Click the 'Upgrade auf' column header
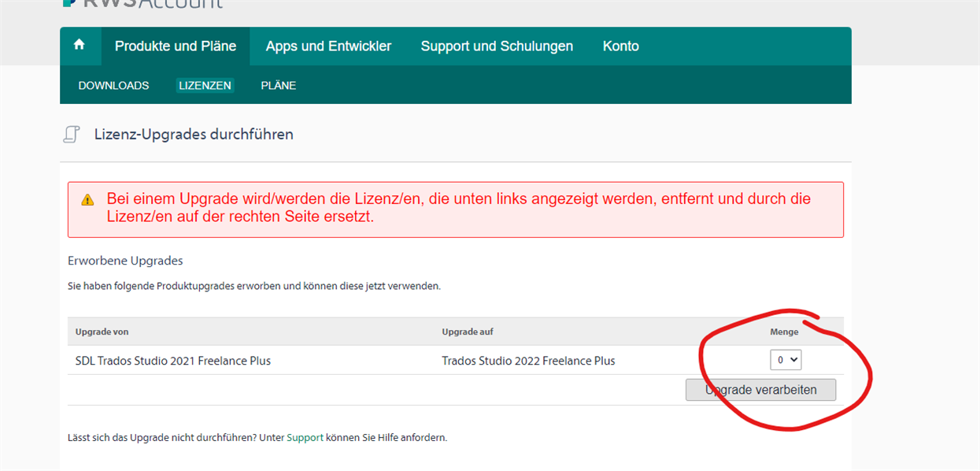980x471 pixels. click(468, 332)
